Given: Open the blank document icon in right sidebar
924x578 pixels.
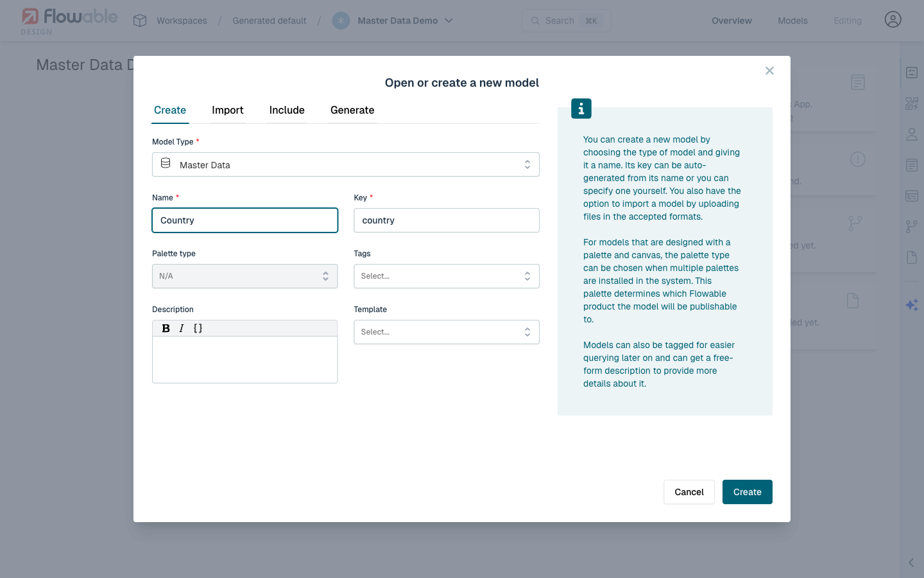Looking at the screenshot, I should pos(912,257).
